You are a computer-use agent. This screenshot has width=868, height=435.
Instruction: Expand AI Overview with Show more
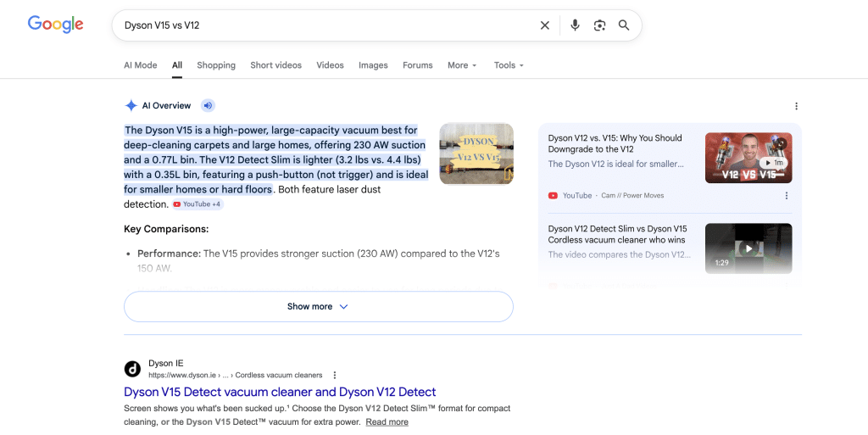tap(318, 307)
